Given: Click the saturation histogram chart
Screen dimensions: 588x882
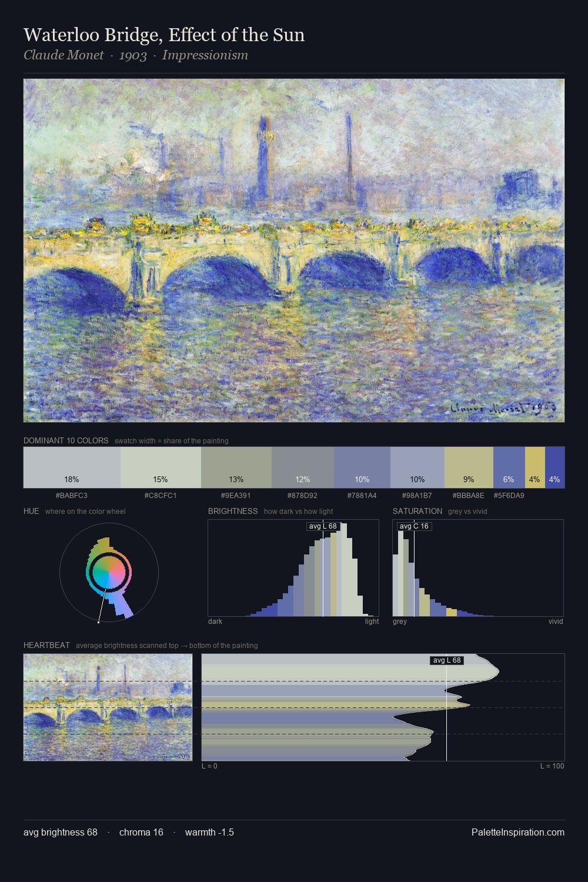Looking at the screenshot, I should tap(478, 568).
